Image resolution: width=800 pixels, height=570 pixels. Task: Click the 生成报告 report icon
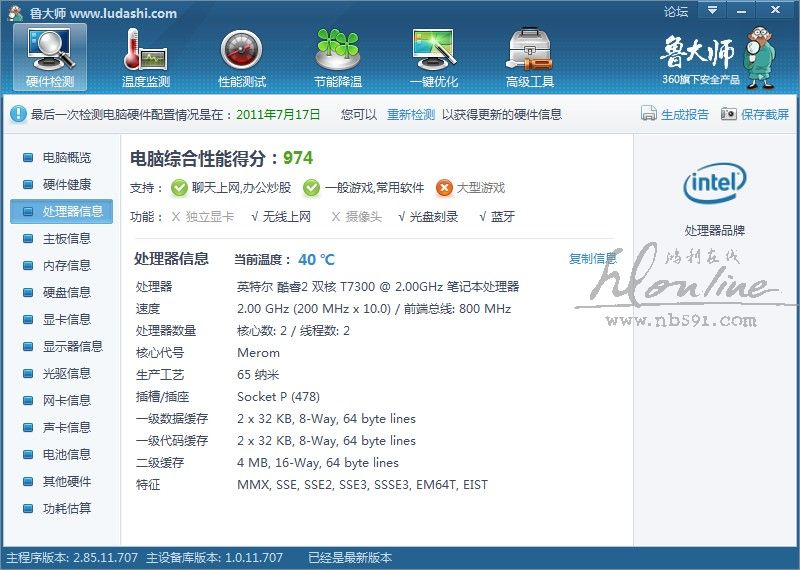pyautogui.click(x=648, y=113)
